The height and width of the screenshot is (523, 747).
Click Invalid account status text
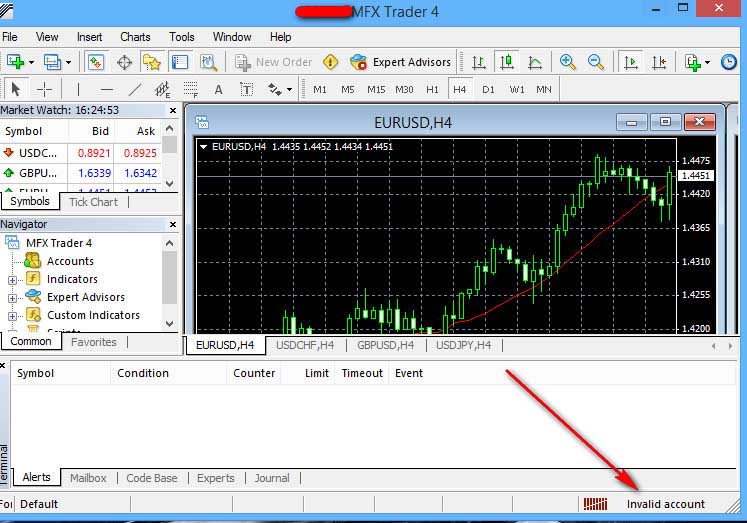click(x=666, y=504)
